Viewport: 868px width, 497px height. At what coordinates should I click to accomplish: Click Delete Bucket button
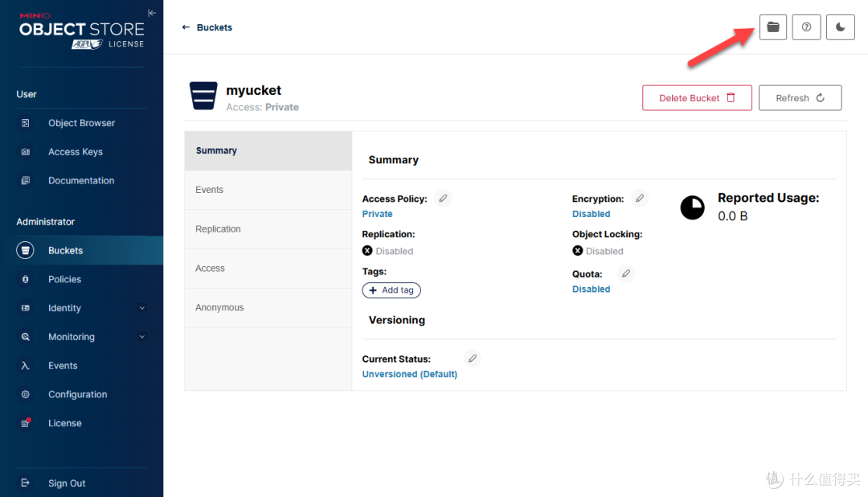point(697,98)
